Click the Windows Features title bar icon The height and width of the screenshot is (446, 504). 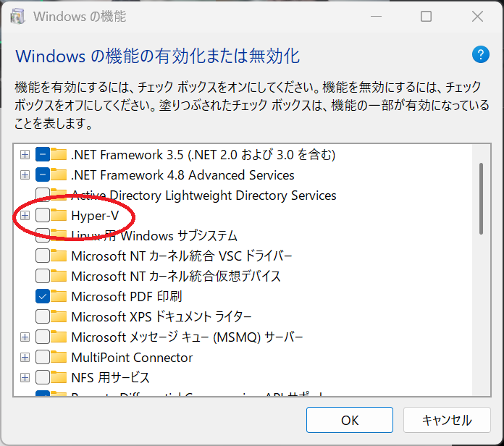tap(20, 16)
